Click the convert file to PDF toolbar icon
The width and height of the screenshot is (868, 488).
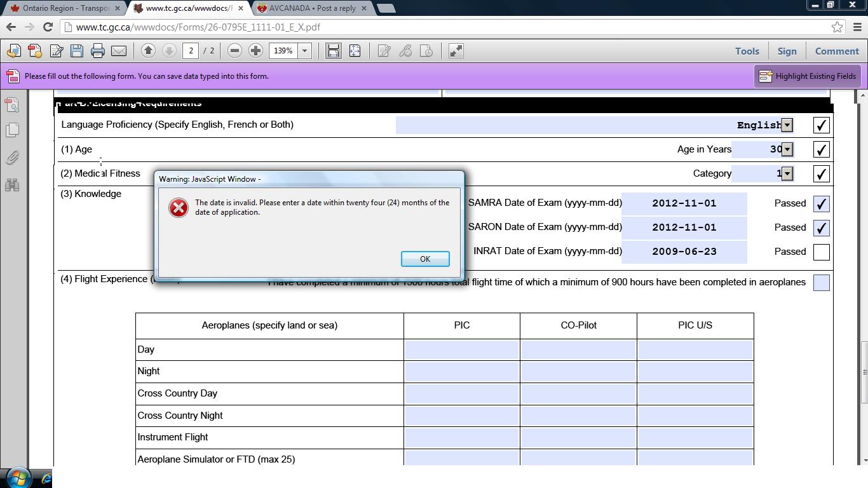click(x=13, y=51)
